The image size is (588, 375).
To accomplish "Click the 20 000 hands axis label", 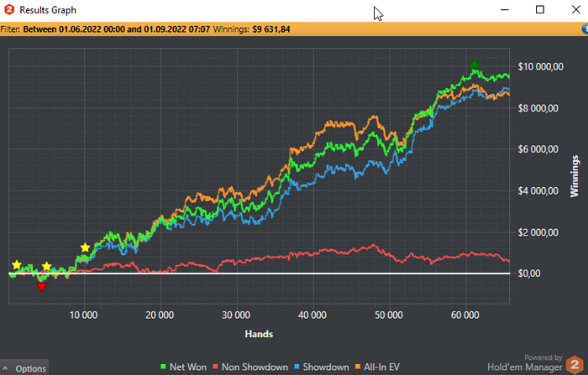I will [160, 315].
